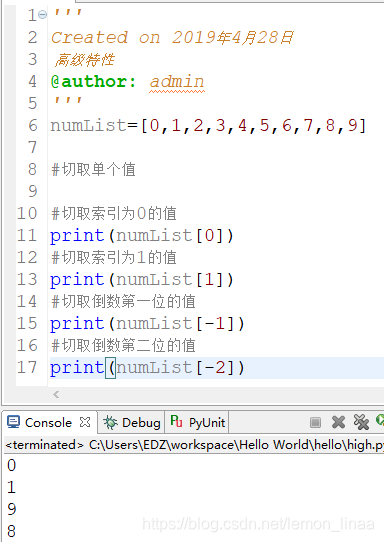Image resolution: width=384 pixels, height=542 pixels.
Task: Remove all terminated launches, double X icon
Action: [361, 422]
